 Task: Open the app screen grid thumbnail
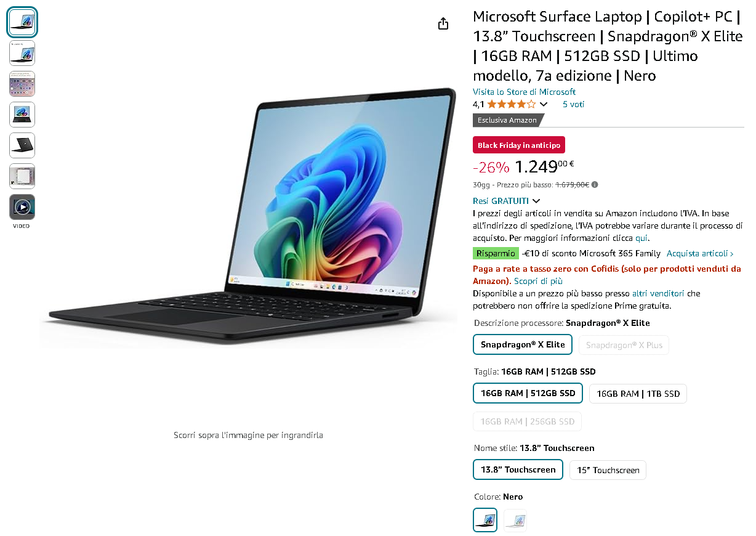click(x=22, y=84)
